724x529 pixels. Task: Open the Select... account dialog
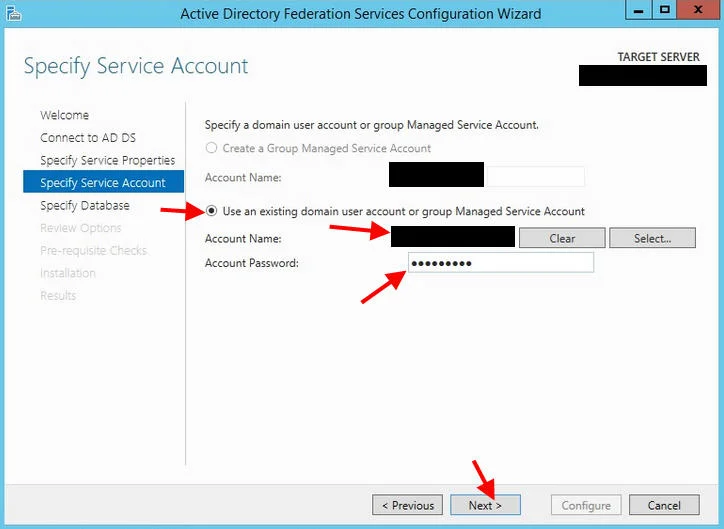(x=652, y=238)
